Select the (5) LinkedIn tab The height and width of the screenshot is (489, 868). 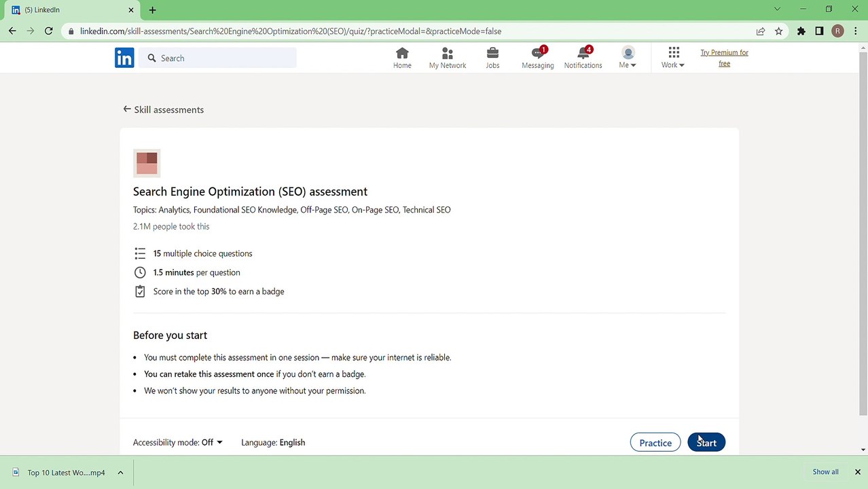pyautogui.click(x=73, y=10)
